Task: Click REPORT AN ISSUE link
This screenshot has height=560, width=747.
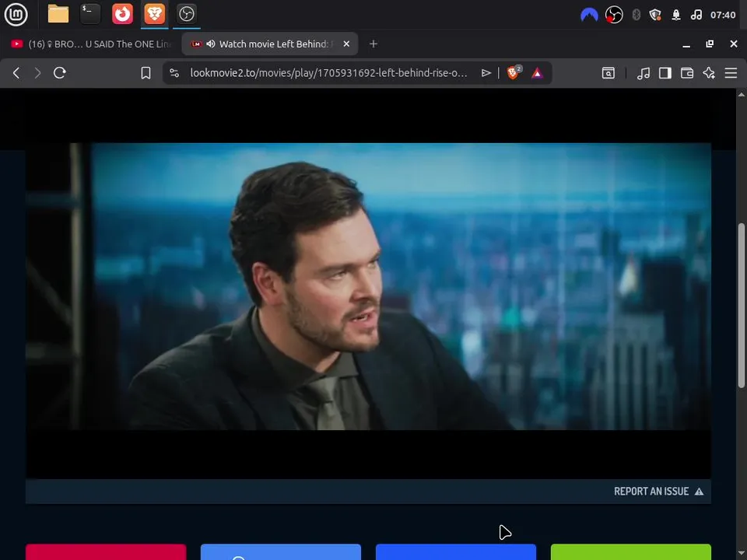Action: pos(651,492)
